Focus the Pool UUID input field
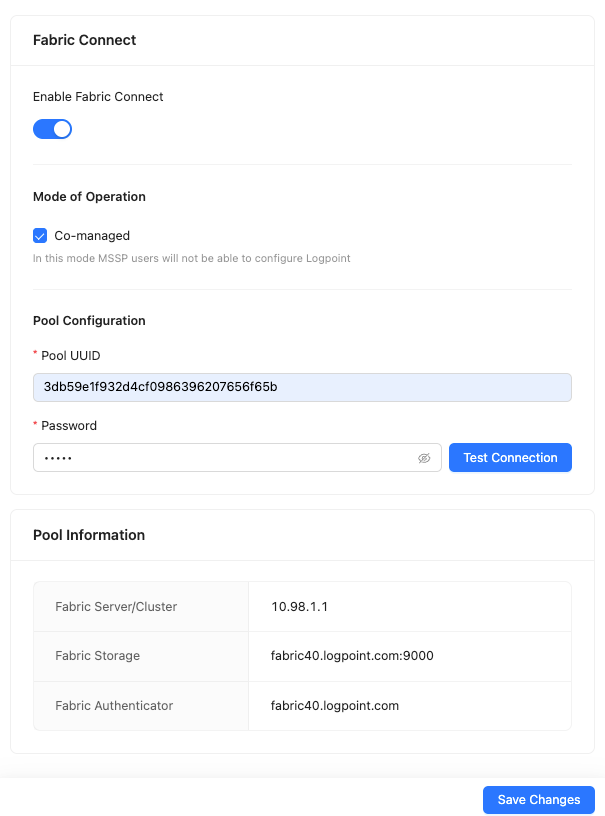This screenshot has height=816, width=605. point(302,387)
